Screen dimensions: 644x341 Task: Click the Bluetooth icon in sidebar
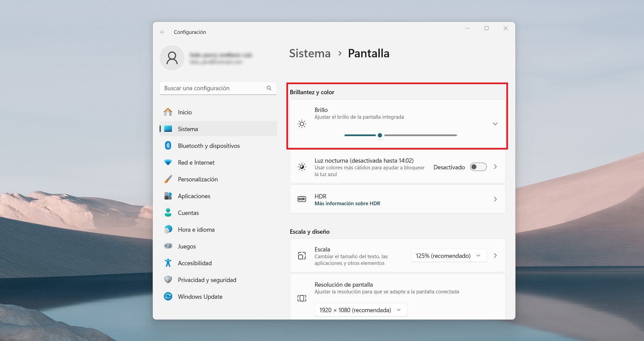[168, 146]
